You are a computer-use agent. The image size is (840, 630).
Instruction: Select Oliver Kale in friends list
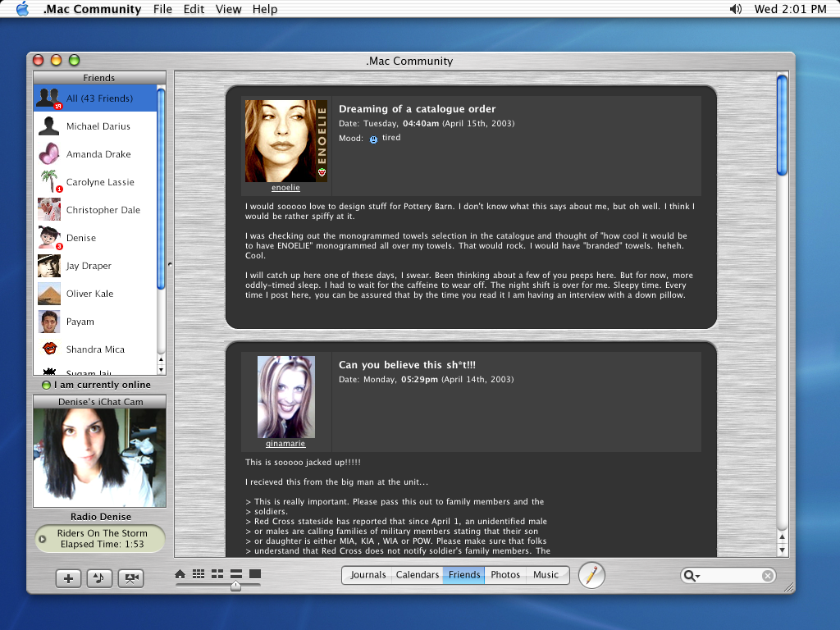tap(95, 294)
